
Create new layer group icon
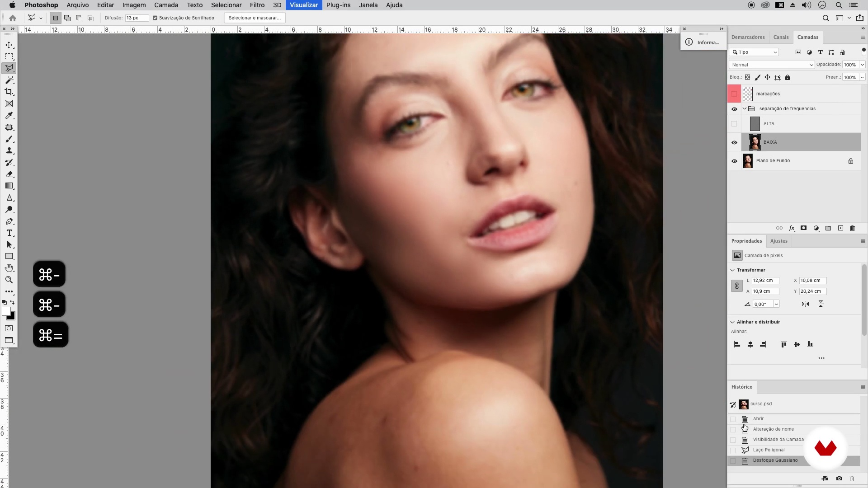(828, 228)
